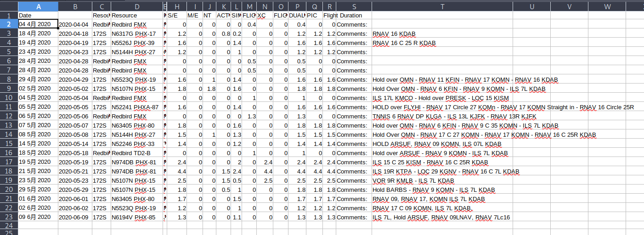Select the PIC column header cell
This screenshot has height=235, width=644.
click(314, 15)
